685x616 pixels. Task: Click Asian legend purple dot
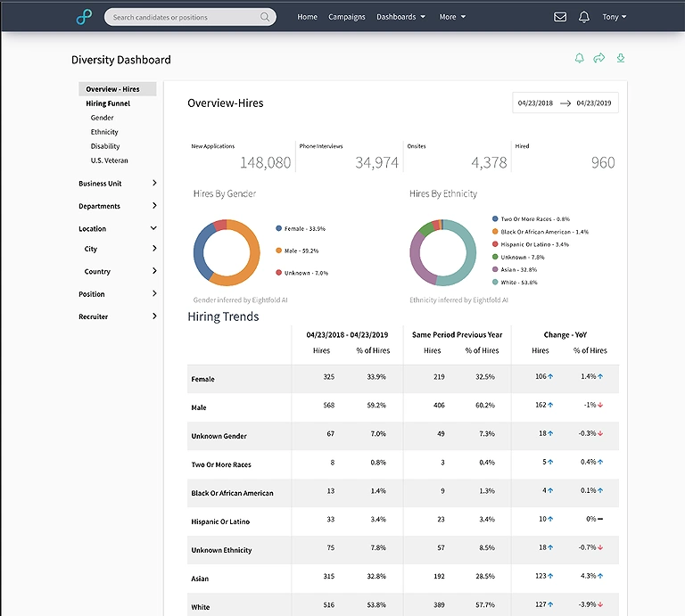point(495,269)
